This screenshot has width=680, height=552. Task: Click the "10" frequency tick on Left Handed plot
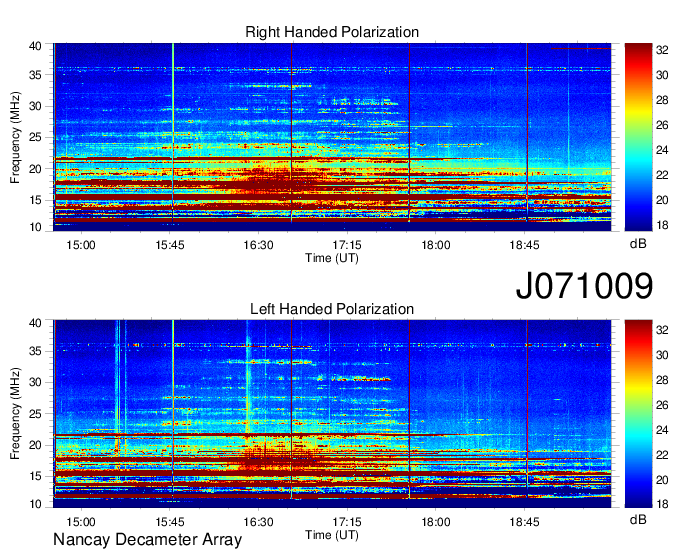coord(36,504)
